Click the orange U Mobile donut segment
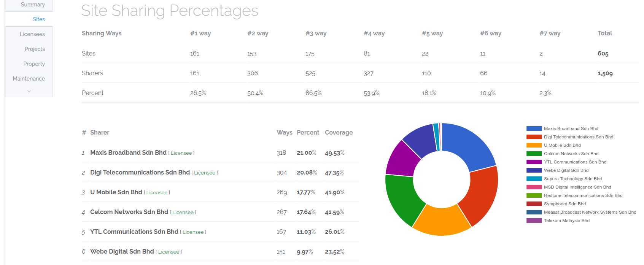Image resolution: width=644 pixels, height=265 pixels. (442, 222)
